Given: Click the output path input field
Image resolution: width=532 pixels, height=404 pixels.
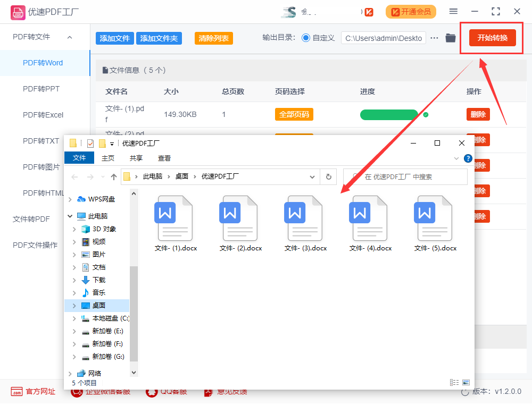Looking at the screenshot, I should pos(384,38).
